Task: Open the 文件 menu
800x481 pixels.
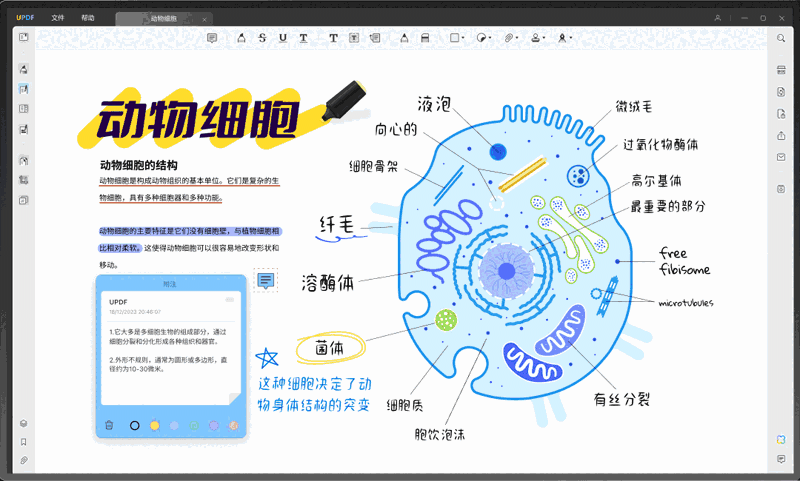Action: [x=58, y=18]
